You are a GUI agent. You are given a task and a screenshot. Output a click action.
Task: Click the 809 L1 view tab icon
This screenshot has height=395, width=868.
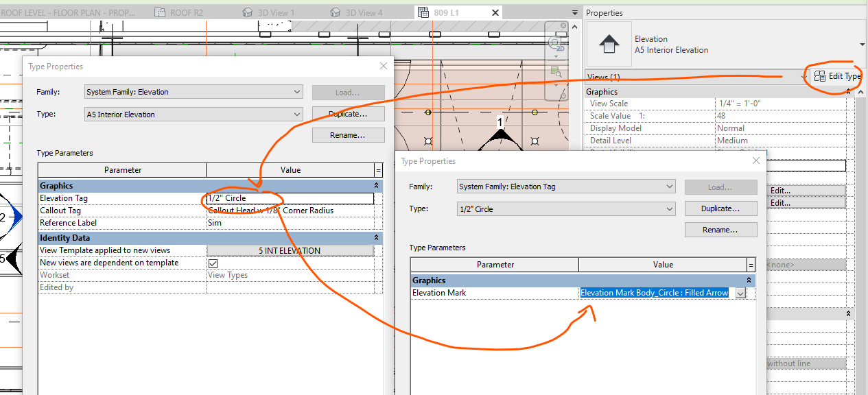[x=422, y=12]
